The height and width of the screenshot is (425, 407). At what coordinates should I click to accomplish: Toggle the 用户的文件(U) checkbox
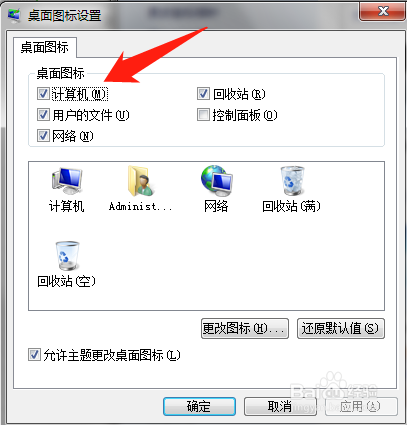(43, 115)
